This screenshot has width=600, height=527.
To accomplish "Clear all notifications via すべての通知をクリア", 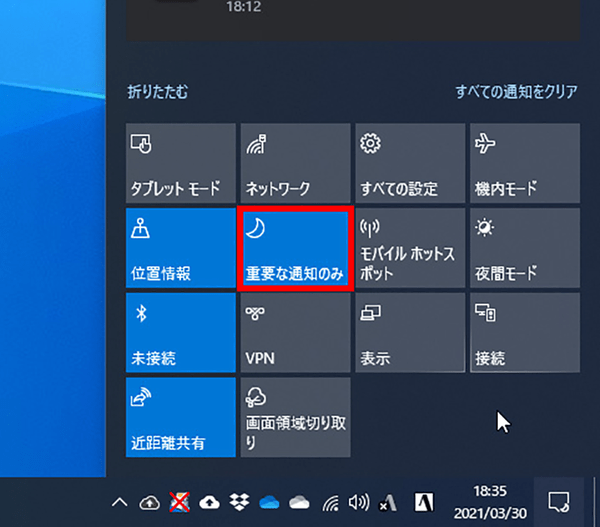I will click(516, 92).
